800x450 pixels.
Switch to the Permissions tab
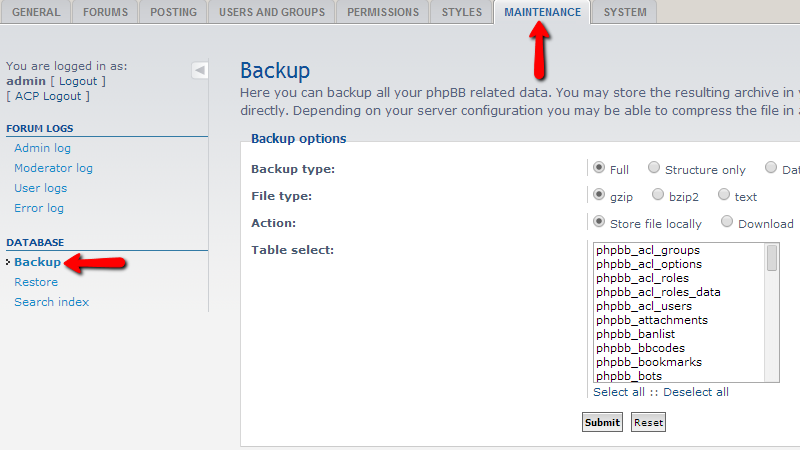coord(385,12)
